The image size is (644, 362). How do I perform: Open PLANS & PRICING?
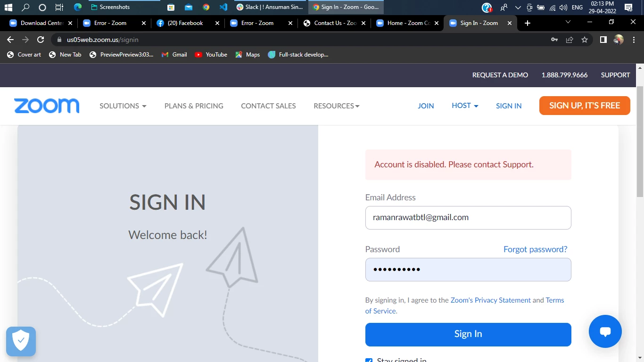[x=194, y=106]
